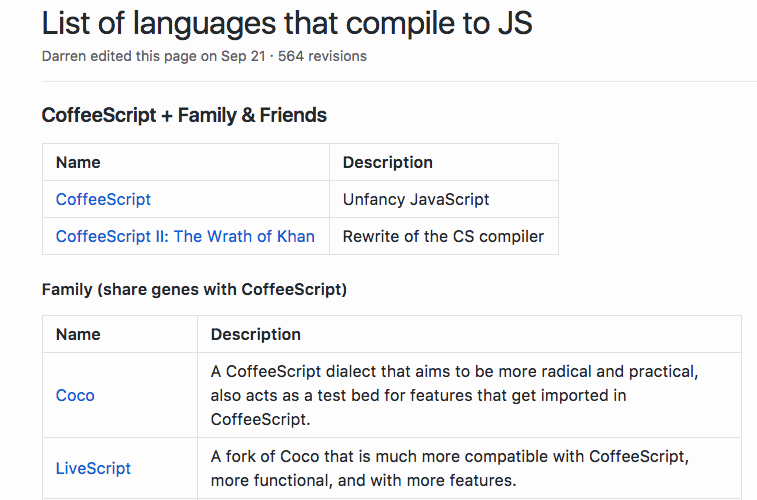Click the 564 revisions history link
This screenshot has width=757, height=500.
tap(322, 56)
